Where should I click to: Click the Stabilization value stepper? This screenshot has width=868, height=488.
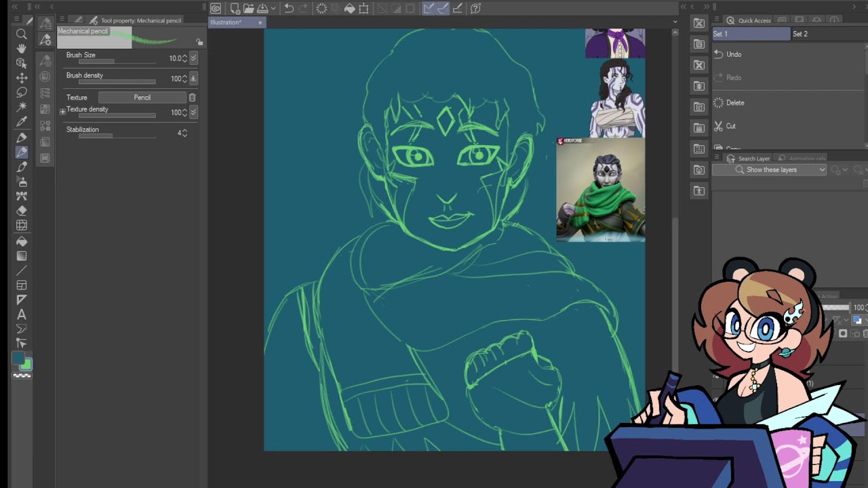[184, 133]
